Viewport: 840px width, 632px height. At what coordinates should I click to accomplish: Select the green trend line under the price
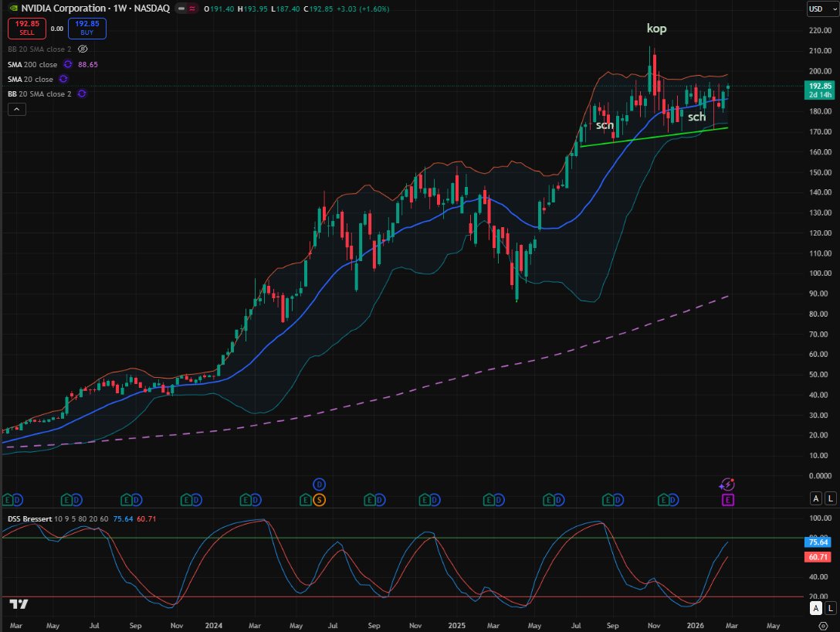coord(654,137)
